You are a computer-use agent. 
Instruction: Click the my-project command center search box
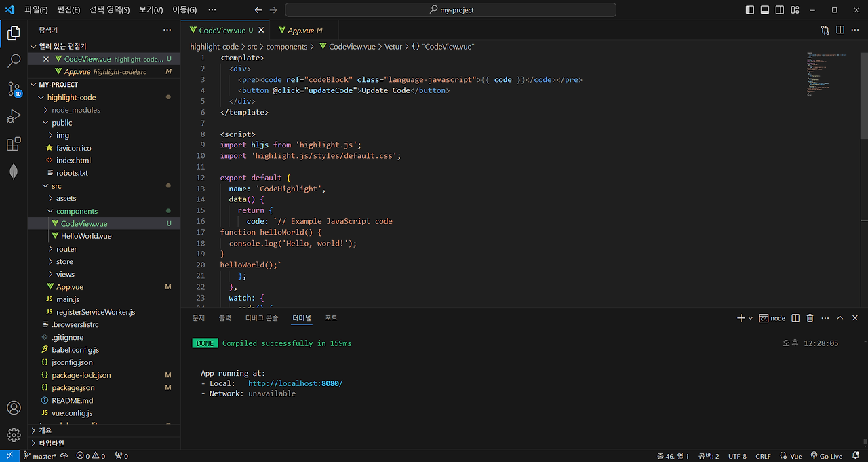[x=451, y=10]
